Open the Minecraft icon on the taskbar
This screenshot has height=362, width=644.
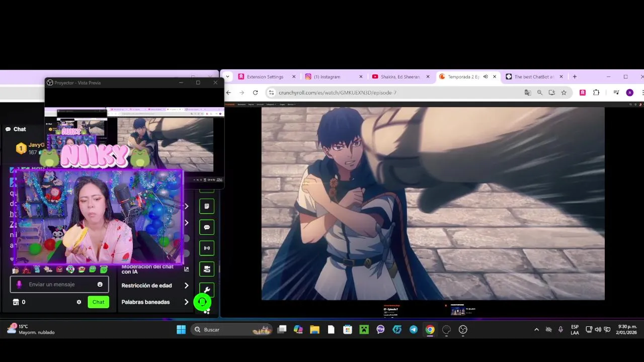pyautogui.click(x=364, y=330)
